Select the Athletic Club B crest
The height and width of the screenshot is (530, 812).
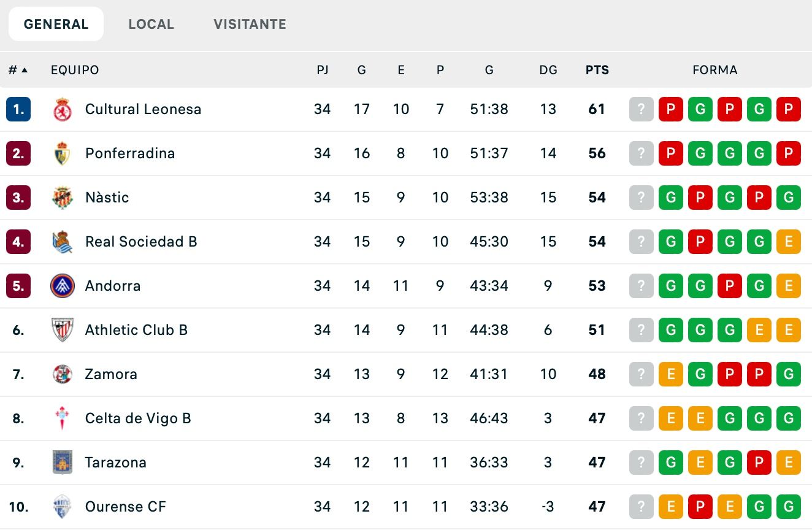pyautogui.click(x=62, y=330)
